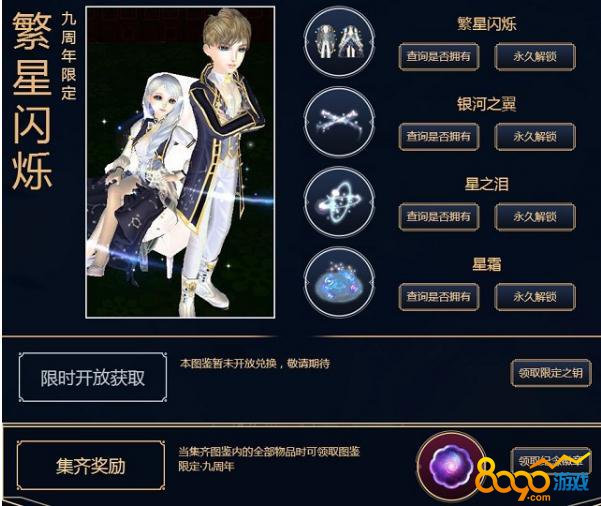Claim the limited key via 领取限定之钥
601x506 pixels.
click(551, 373)
